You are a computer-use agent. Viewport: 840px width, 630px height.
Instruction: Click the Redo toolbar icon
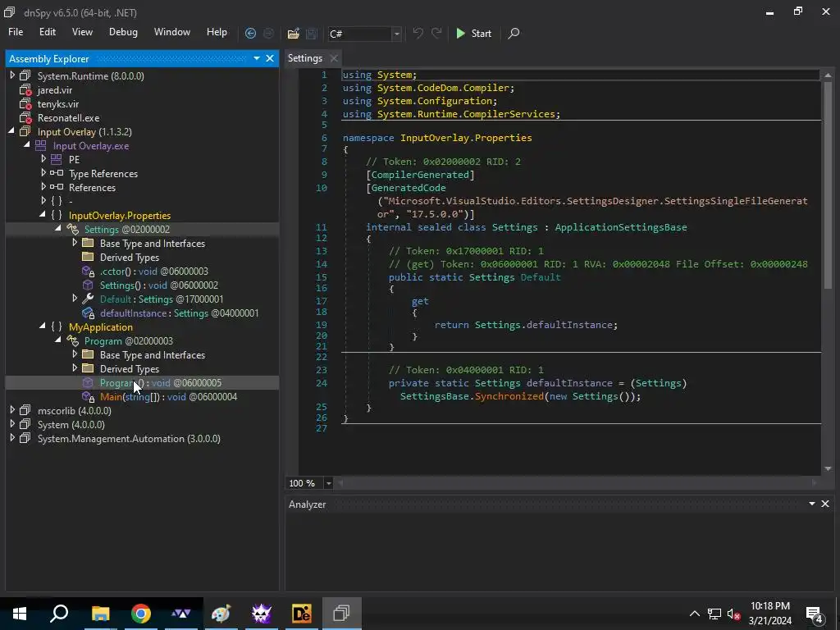(436, 33)
